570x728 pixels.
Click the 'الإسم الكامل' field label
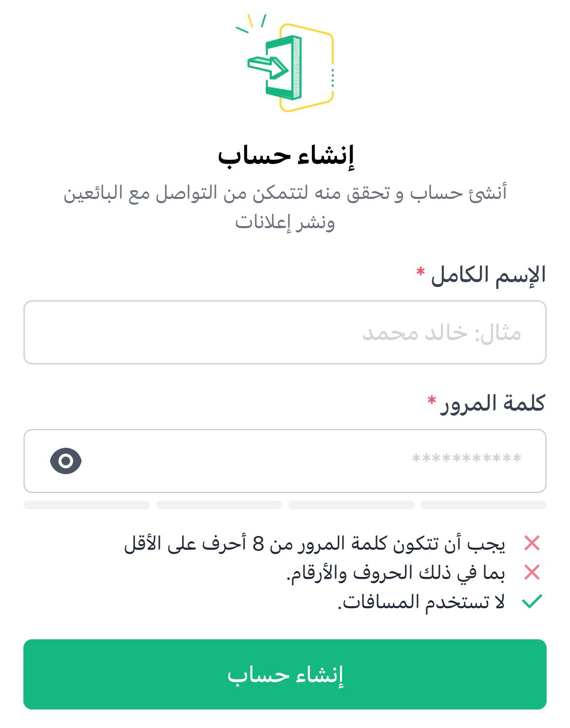(488, 275)
